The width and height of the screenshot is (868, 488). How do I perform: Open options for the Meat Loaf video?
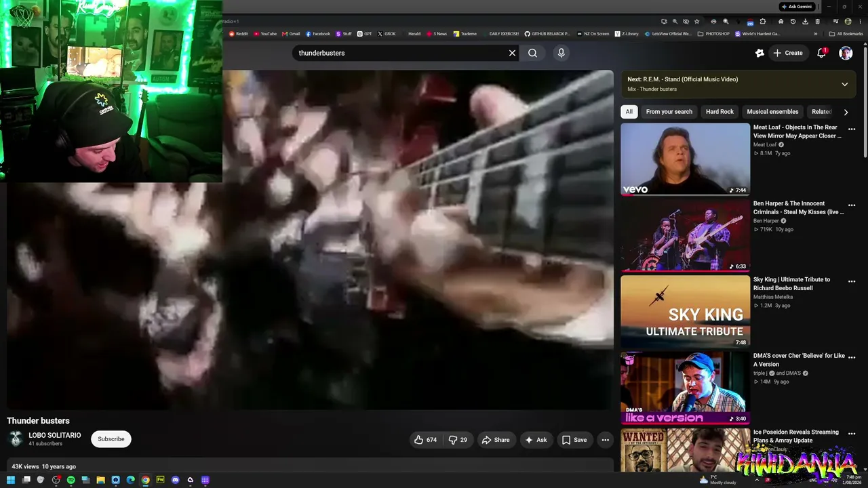852,129
